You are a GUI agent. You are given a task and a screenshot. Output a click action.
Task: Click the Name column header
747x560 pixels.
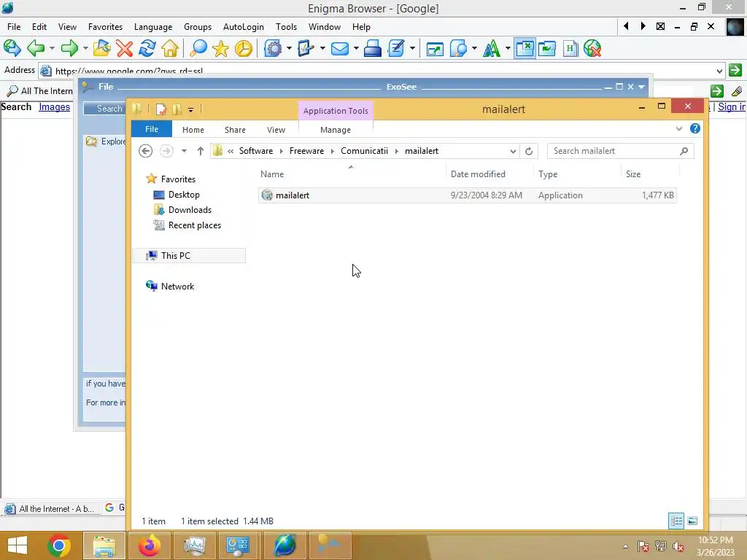pyautogui.click(x=272, y=174)
